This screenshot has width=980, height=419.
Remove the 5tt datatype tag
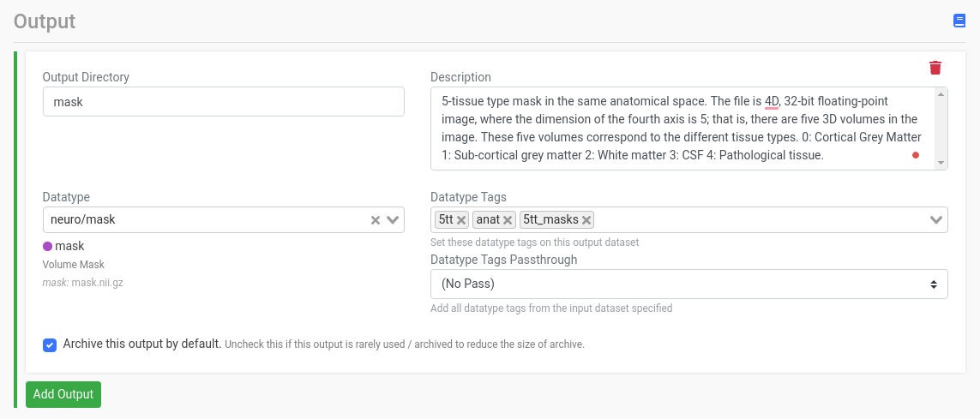(461, 220)
